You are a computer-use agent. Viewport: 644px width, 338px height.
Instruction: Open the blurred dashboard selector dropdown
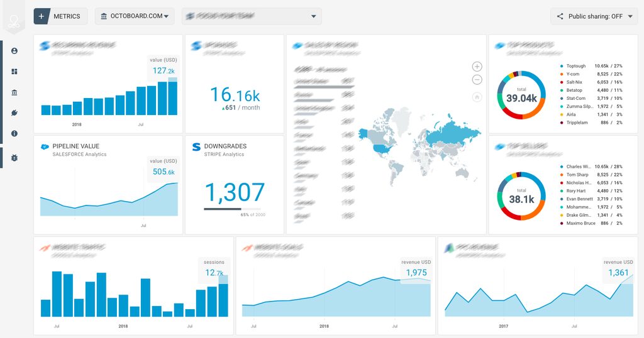tap(252, 16)
